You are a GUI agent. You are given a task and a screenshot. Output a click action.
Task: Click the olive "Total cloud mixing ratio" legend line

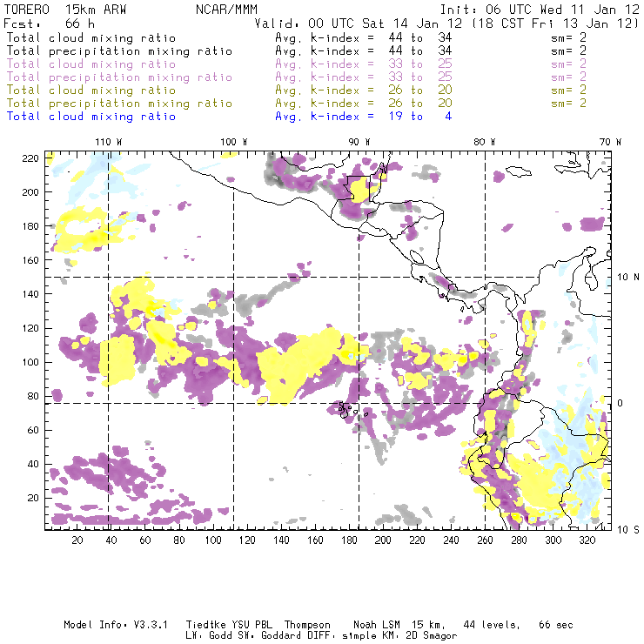click(x=91, y=90)
